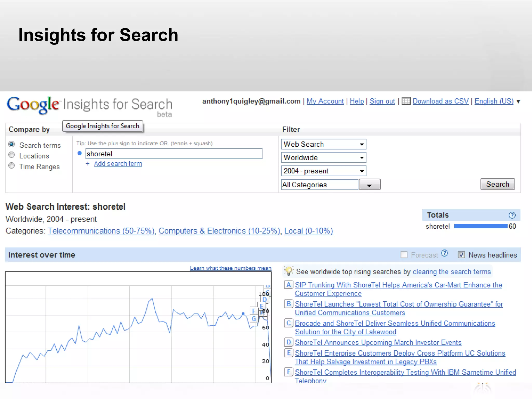The image size is (532, 399).
Task: Open the 2004 - present time dropdown
Action: pos(324,171)
